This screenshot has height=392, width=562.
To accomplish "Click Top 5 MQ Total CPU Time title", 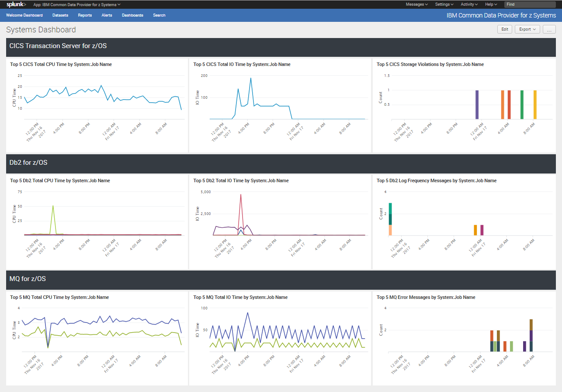I will point(59,297).
